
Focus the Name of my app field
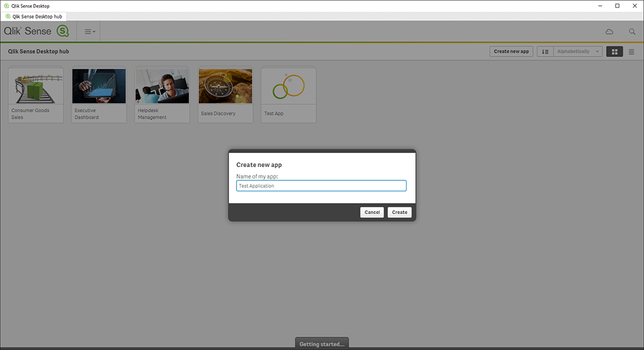[x=321, y=186]
